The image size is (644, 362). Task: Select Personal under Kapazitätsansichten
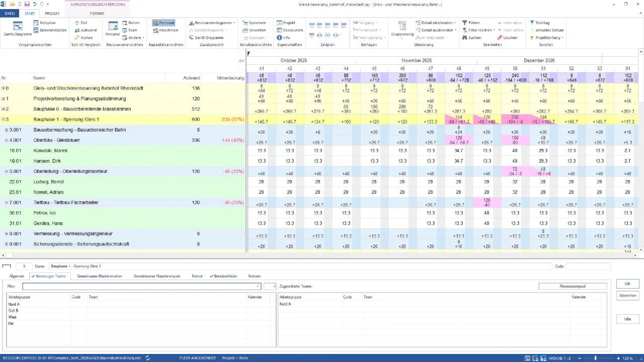coord(164,23)
